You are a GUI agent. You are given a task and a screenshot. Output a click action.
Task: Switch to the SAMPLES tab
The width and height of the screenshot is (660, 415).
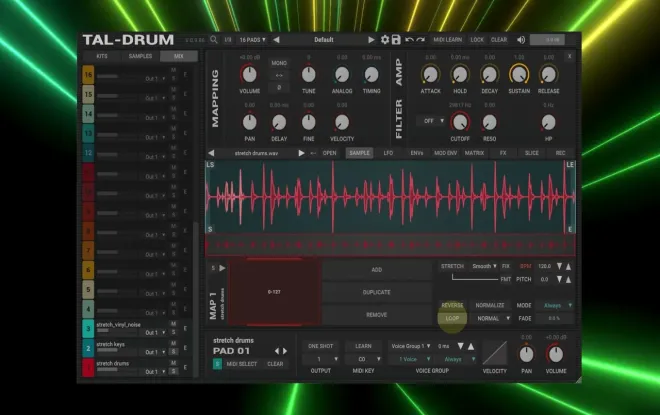pos(140,56)
